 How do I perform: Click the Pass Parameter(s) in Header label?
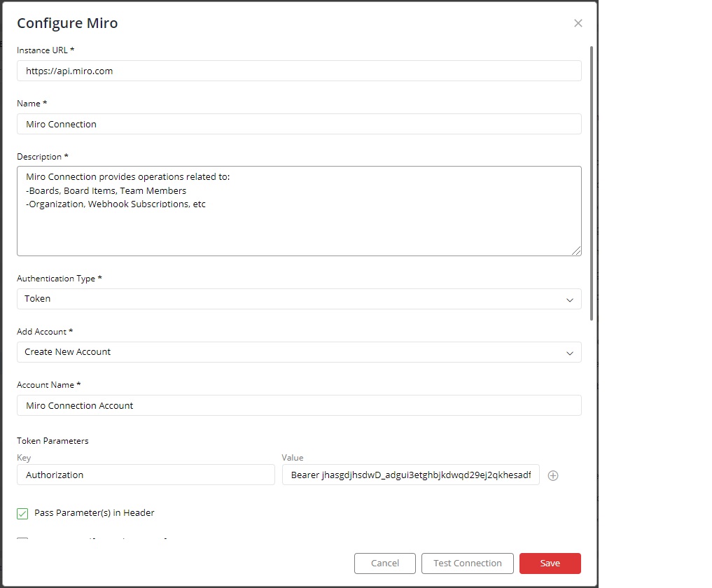pyautogui.click(x=95, y=512)
